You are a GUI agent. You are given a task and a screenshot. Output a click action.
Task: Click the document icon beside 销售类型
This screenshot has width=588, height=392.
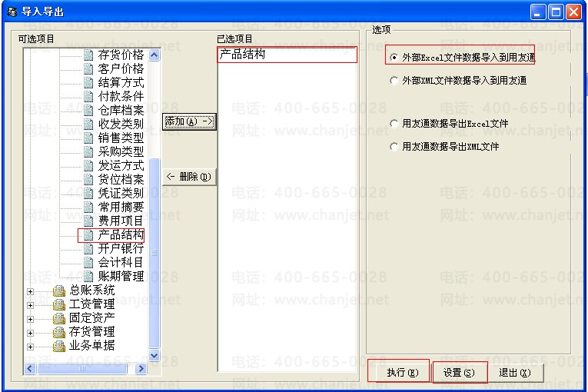88,138
